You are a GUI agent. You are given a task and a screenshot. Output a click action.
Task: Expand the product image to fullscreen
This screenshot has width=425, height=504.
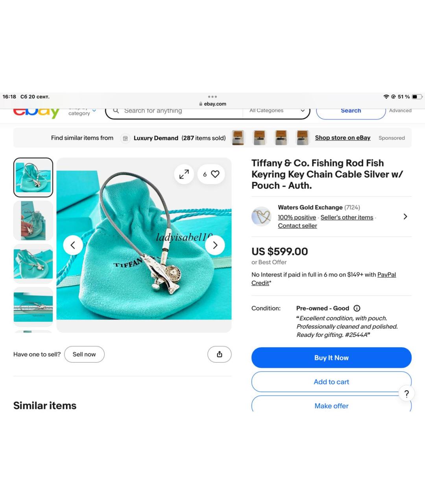(184, 174)
